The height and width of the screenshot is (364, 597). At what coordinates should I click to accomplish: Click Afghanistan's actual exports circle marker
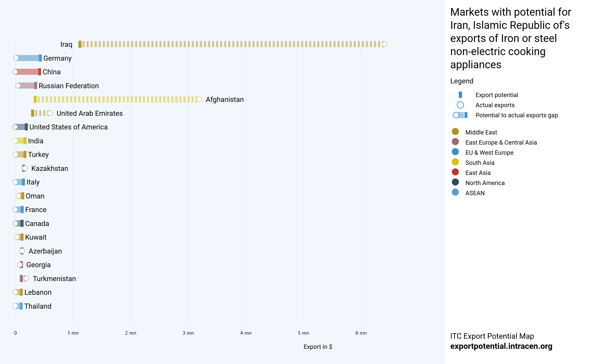click(199, 99)
